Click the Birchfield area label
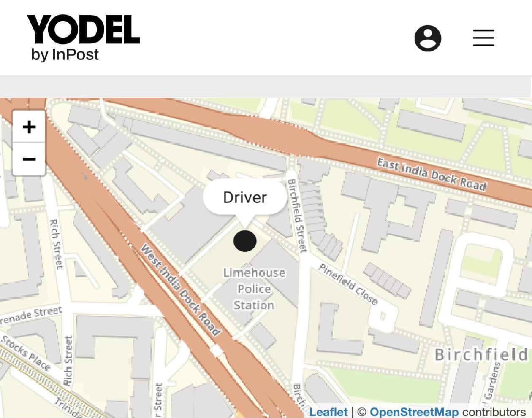The image size is (532, 418). click(x=481, y=354)
